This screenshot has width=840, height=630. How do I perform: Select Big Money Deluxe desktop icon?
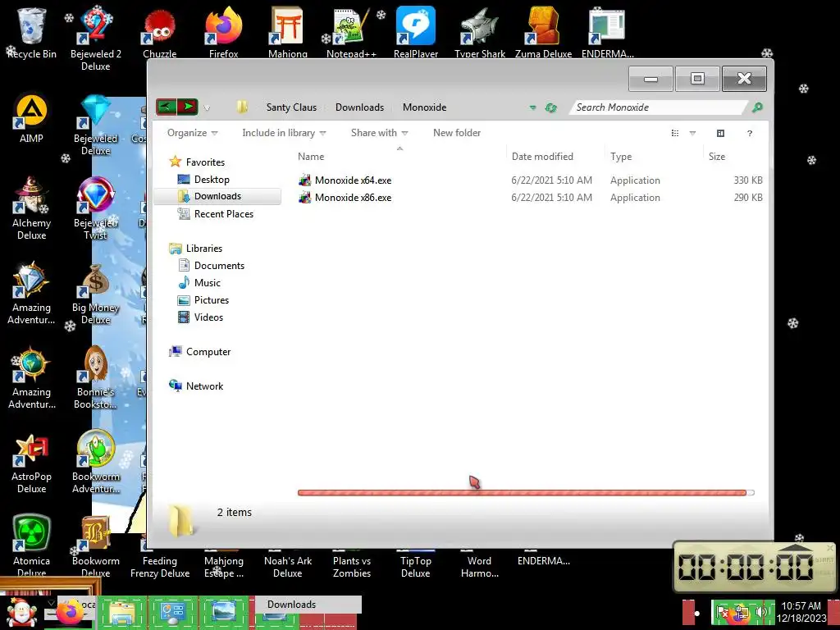click(96, 294)
